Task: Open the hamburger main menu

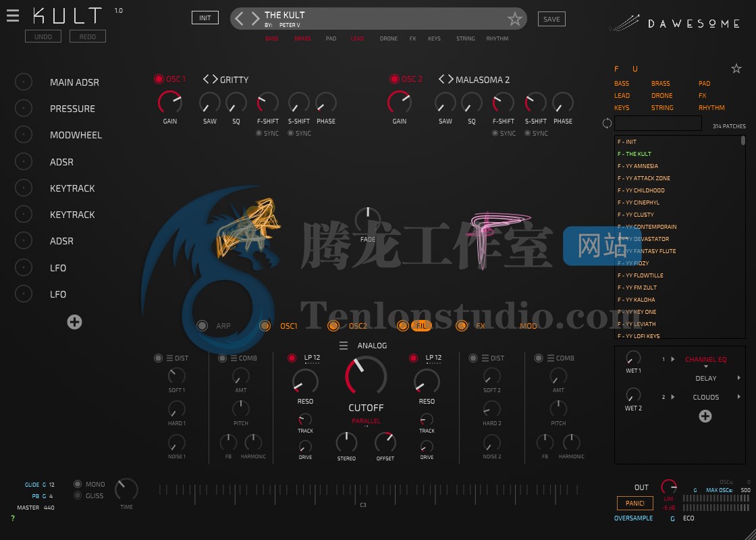Action: 13,16
